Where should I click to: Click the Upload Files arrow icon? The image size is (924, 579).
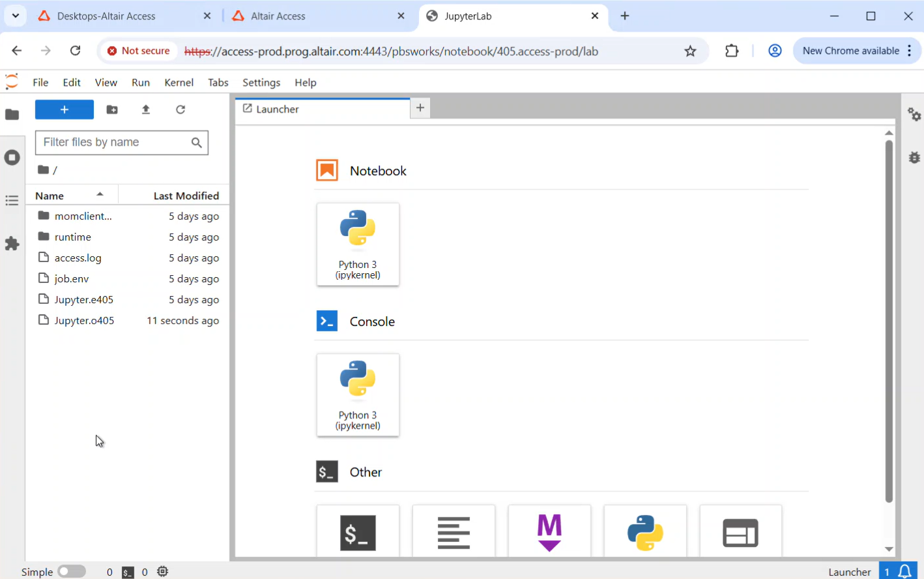146,110
